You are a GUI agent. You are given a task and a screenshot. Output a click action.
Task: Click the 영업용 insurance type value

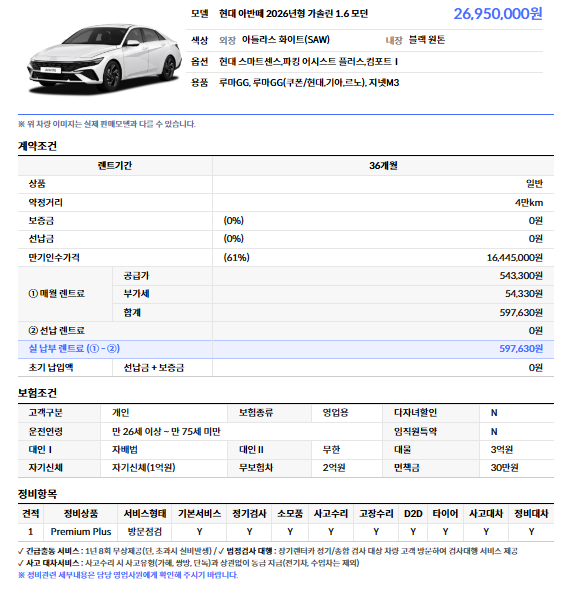[335, 413]
